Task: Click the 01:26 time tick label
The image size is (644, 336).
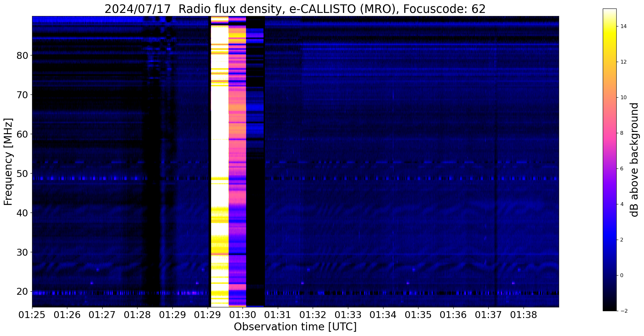Action: click(67, 315)
